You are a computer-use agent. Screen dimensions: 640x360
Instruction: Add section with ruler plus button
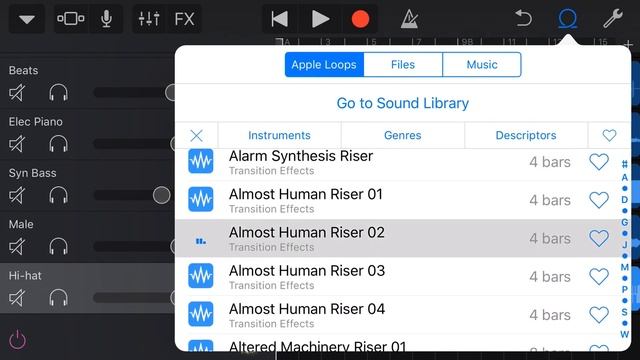[629, 43]
